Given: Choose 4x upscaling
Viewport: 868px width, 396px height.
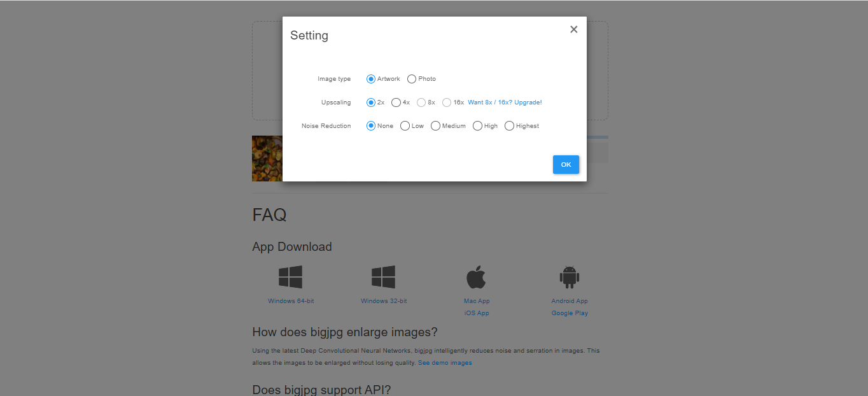Looking at the screenshot, I should pos(396,103).
